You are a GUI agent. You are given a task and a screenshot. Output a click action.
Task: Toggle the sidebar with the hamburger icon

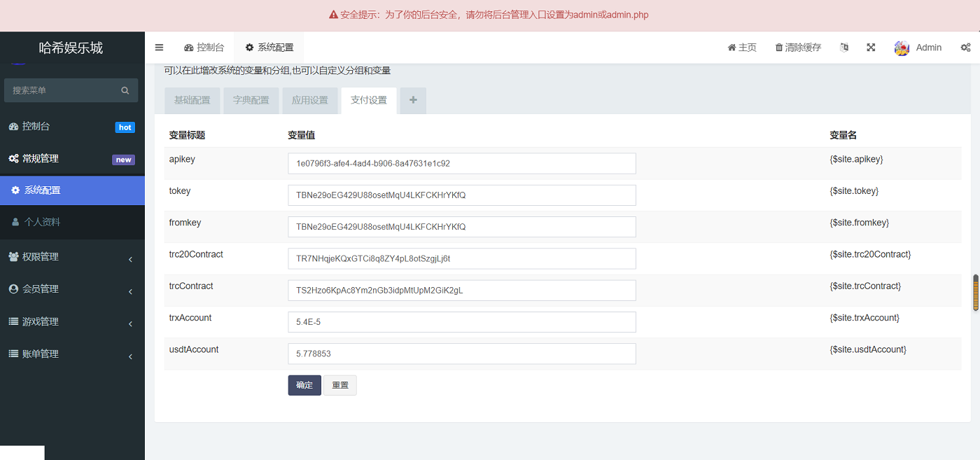(159, 47)
